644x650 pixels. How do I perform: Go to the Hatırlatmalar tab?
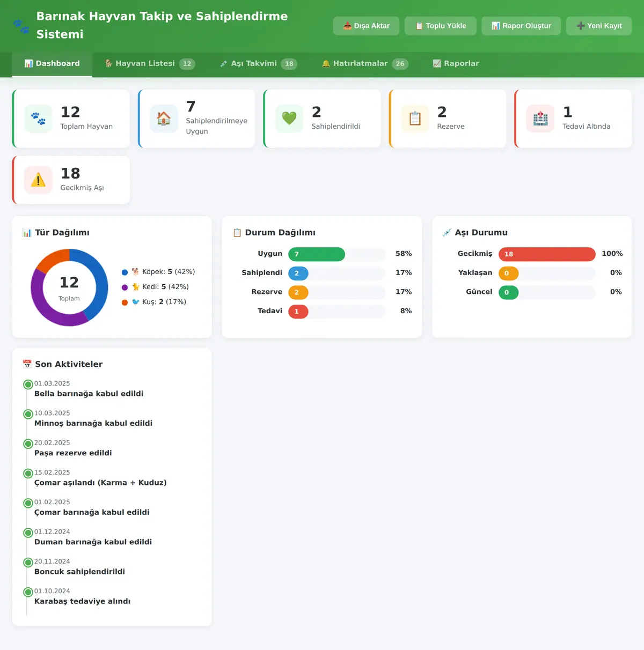click(x=365, y=64)
